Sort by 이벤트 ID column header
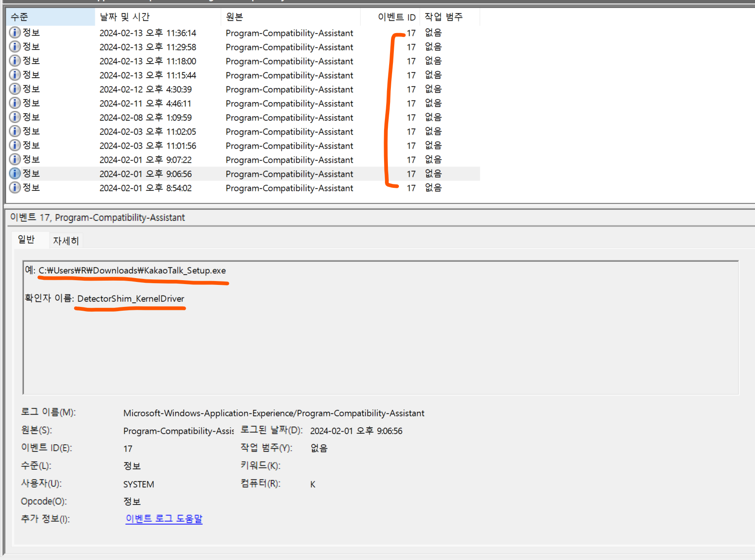The image size is (755, 560). click(x=390, y=17)
